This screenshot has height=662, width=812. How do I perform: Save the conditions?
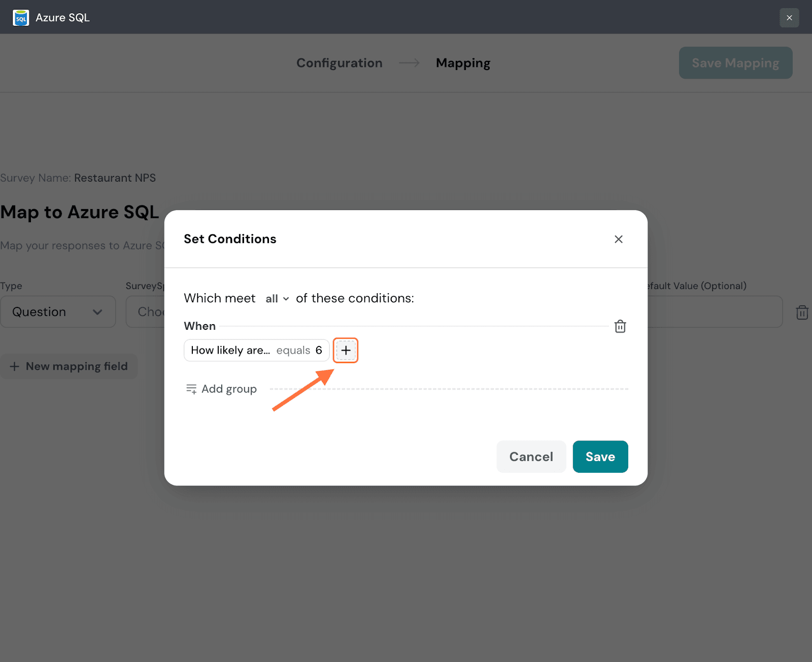(x=600, y=457)
